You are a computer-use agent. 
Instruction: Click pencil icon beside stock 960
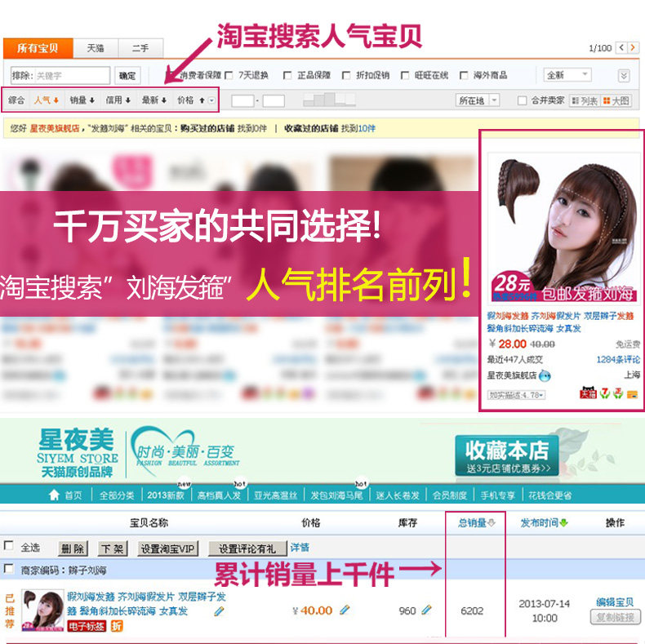click(426, 610)
